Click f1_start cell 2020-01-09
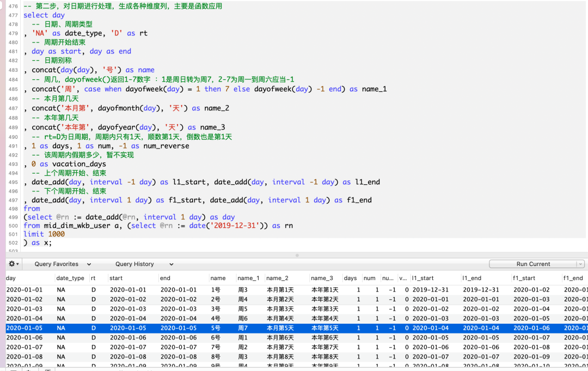Viewport: 588px width, 371px height. [x=531, y=357]
